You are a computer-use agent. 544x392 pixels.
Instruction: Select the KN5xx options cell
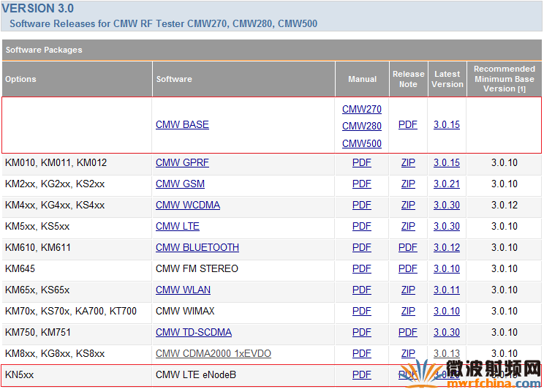click(x=77, y=376)
